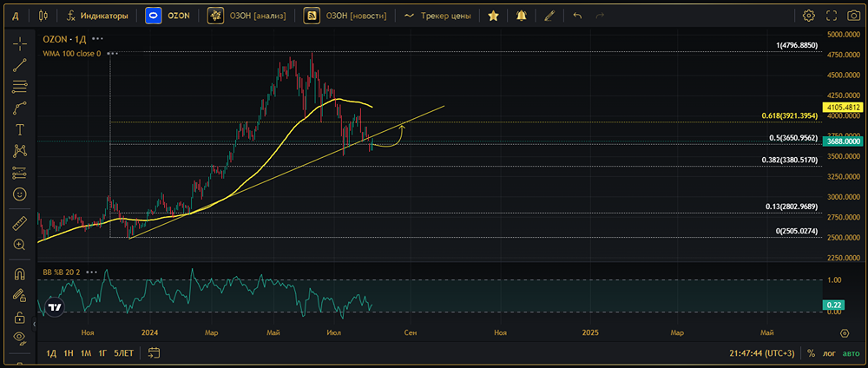Screen dimensions: 868x368
Task: Select the crosshair cursor tool
Action: point(19,43)
